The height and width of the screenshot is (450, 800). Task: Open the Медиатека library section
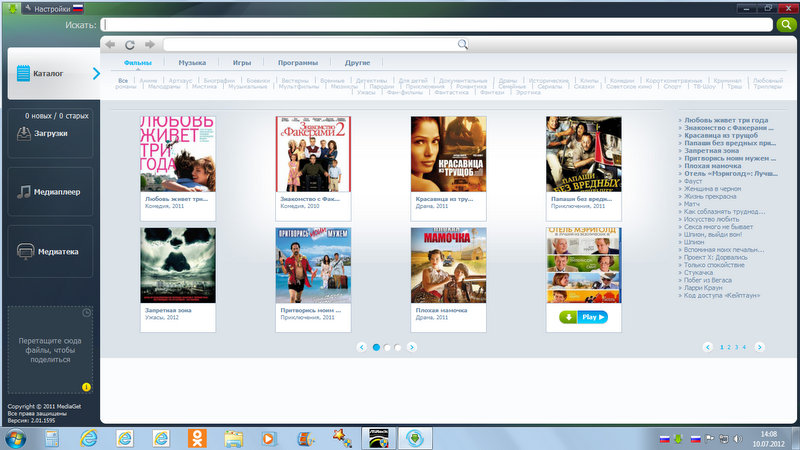pos(51,252)
